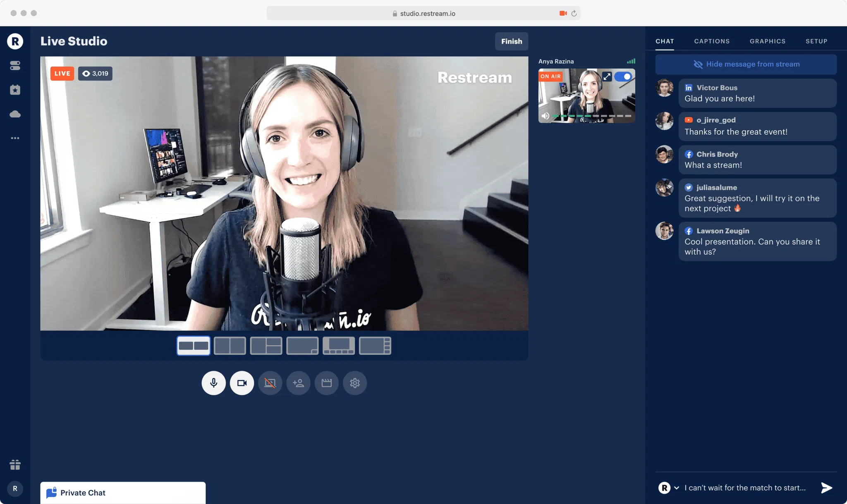Click the invite guest icon
847x504 pixels.
tap(298, 383)
